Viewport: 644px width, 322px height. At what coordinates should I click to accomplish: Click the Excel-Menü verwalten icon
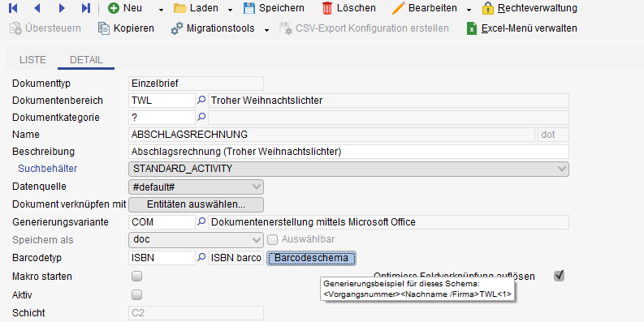[x=472, y=28]
